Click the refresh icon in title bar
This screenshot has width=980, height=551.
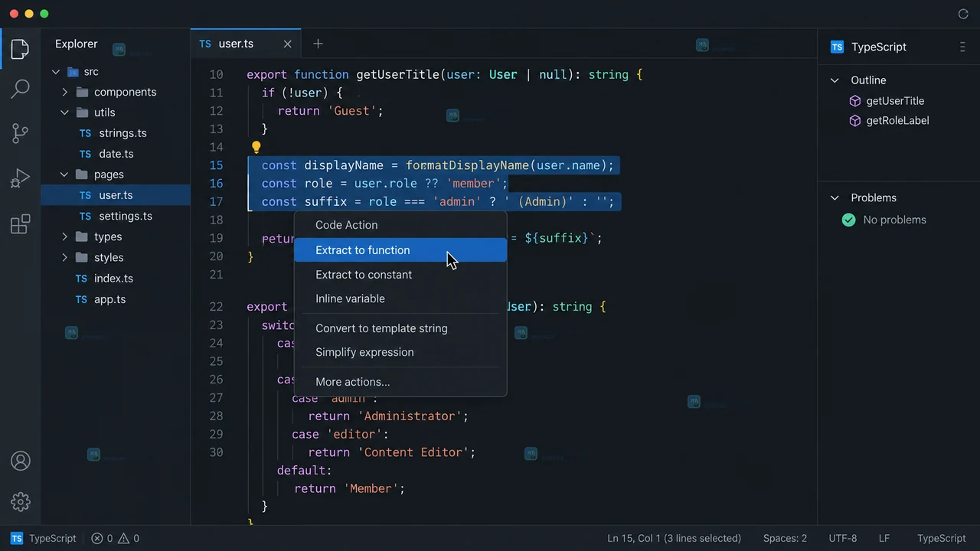963,14
